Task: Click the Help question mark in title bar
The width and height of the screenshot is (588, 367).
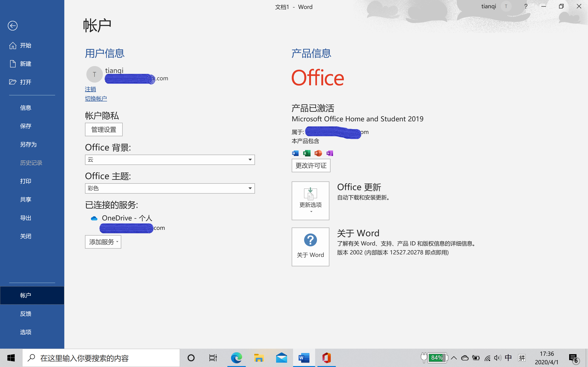Action: coord(526,7)
